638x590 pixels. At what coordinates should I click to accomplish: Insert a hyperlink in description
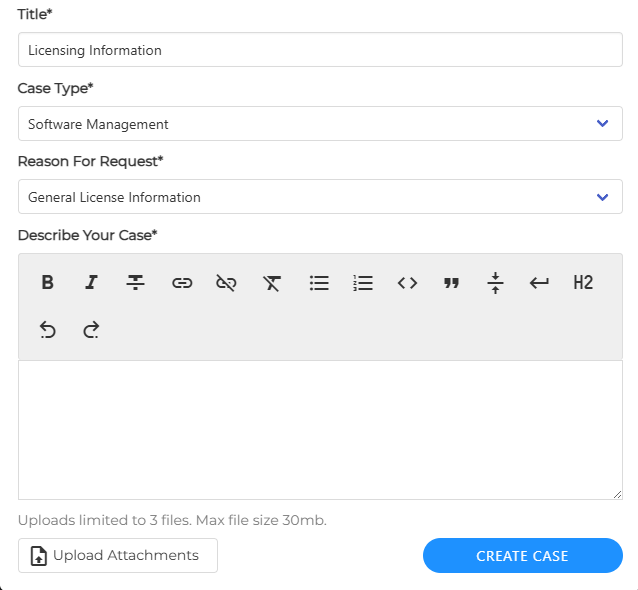[x=181, y=283]
